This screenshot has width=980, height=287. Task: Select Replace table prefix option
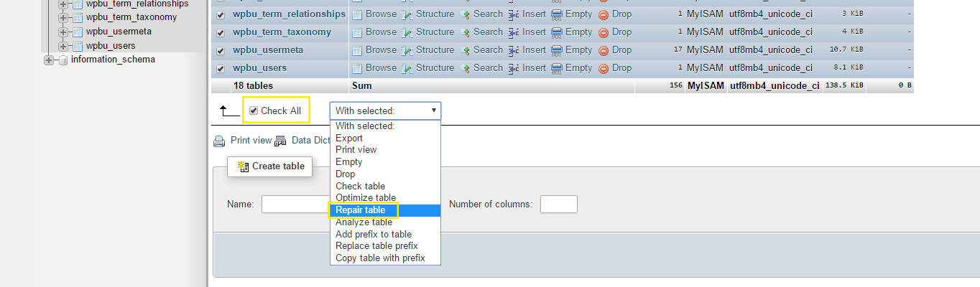(385, 246)
